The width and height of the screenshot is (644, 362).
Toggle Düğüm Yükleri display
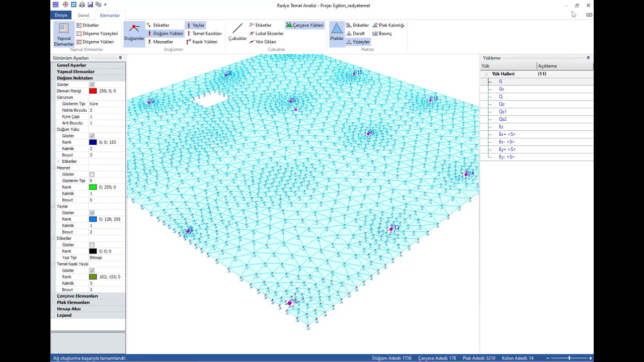(x=165, y=34)
